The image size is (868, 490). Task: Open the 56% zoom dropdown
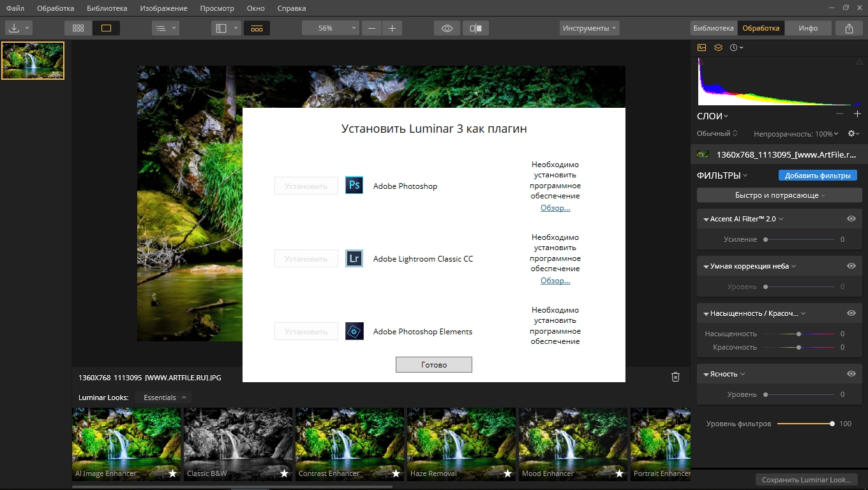click(330, 28)
